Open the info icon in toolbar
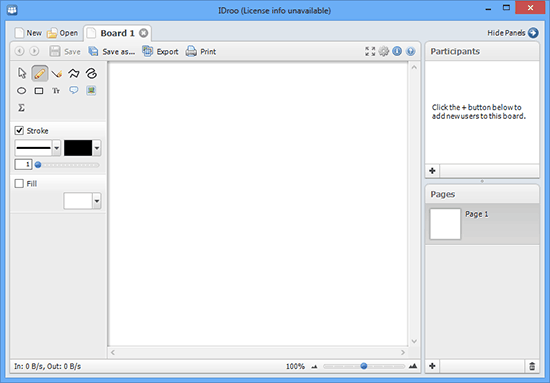This screenshot has height=383, width=550. pyautogui.click(x=397, y=51)
